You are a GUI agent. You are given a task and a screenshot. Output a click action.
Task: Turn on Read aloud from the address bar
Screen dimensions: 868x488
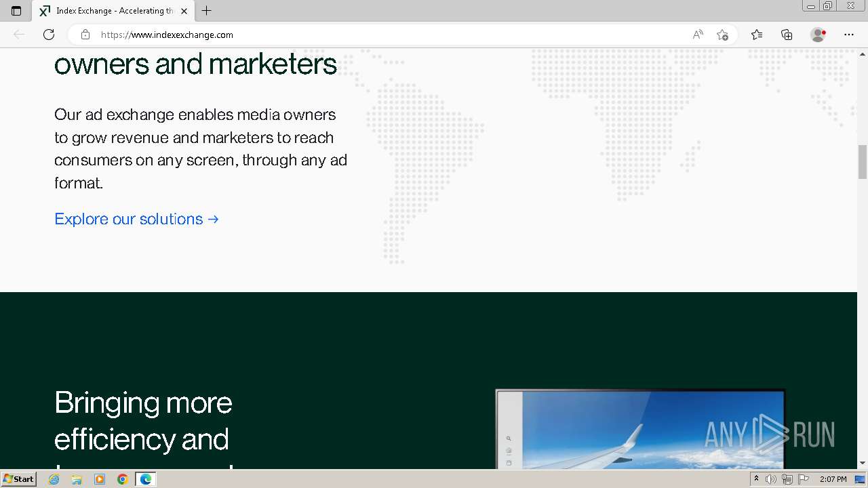698,35
